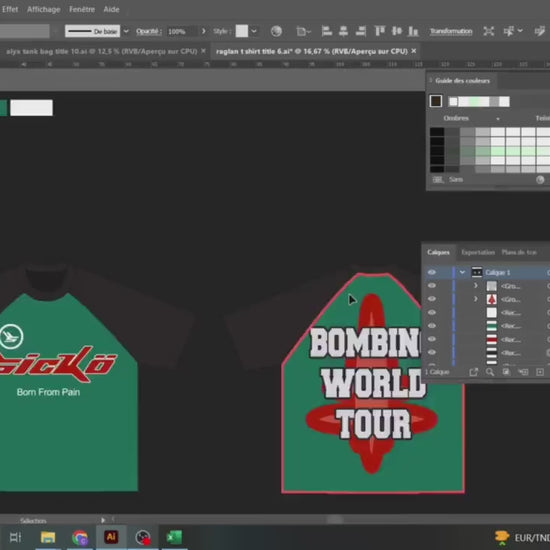Open status bar Sélection arrow menu

pos(103,520)
